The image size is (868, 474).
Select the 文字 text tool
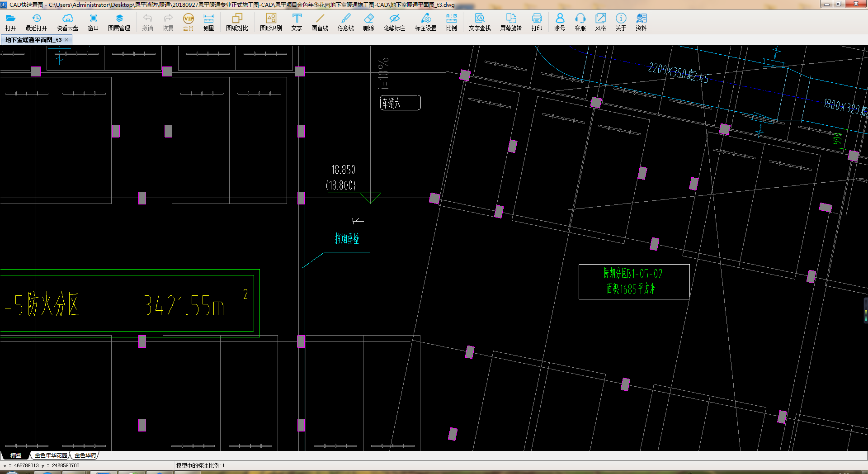pos(297,22)
